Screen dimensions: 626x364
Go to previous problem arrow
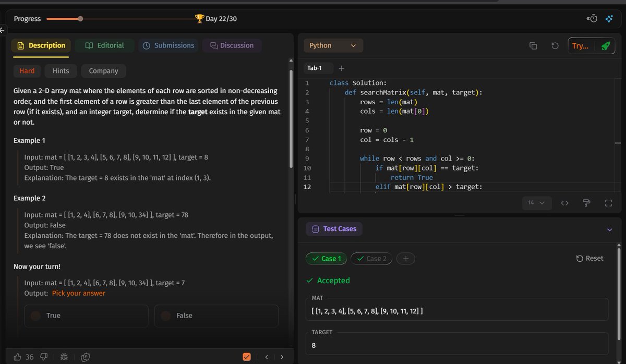point(267,357)
